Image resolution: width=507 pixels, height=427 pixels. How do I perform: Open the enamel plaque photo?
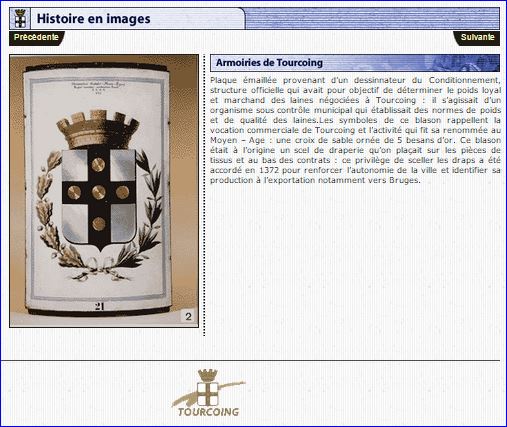click(x=104, y=191)
